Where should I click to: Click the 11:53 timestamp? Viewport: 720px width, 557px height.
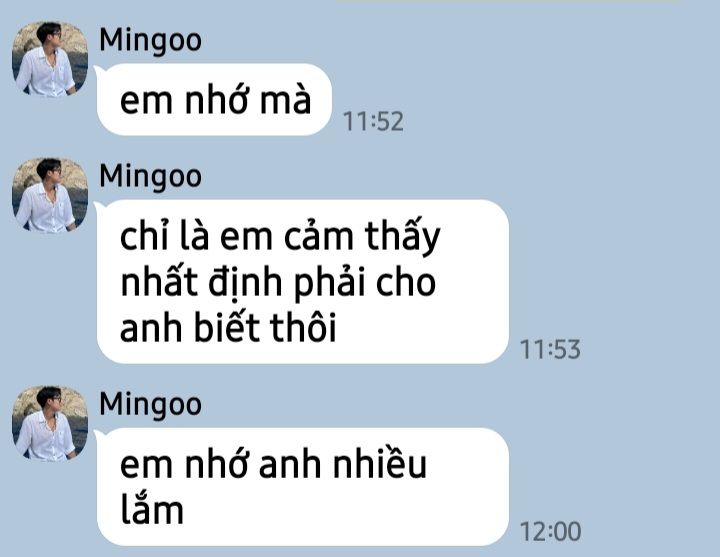[550, 349]
